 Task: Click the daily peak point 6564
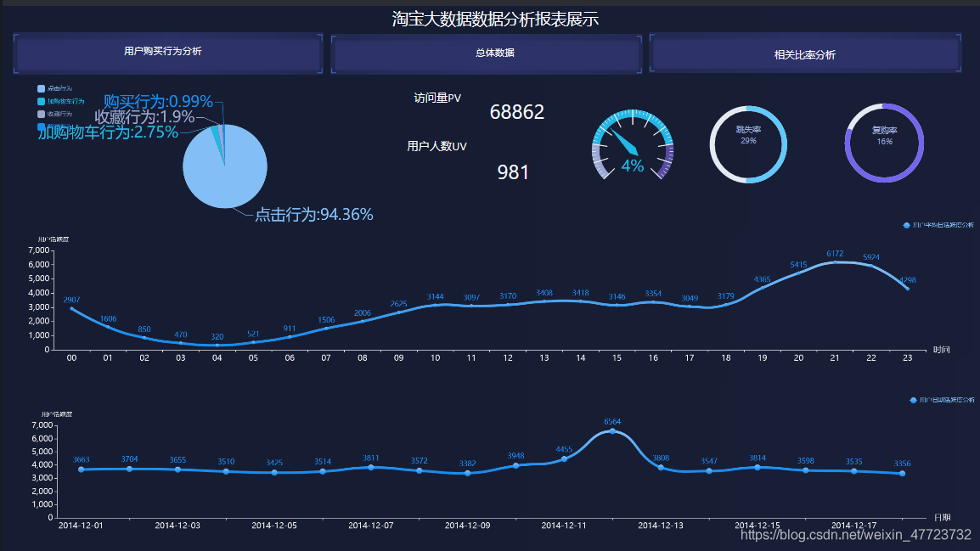tap(612, 431)
